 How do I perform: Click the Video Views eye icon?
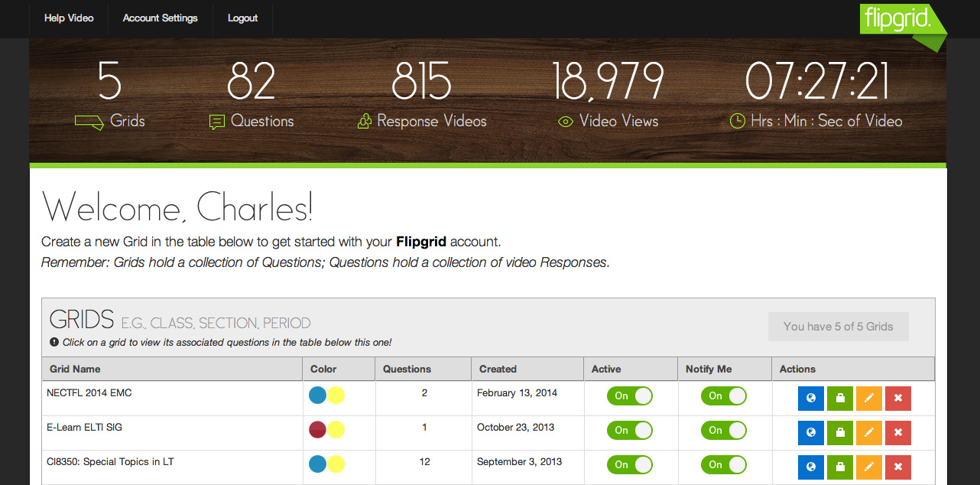click(x=566, y=122)
